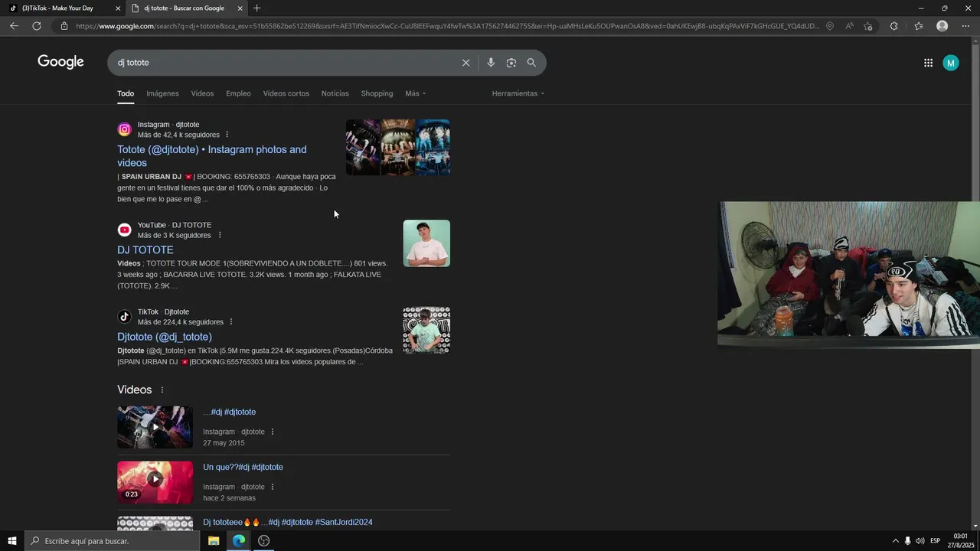Open the DJ TOTOTE YouTube link
Viewport: 980px width, 551px height.
[x=145, y=250]
